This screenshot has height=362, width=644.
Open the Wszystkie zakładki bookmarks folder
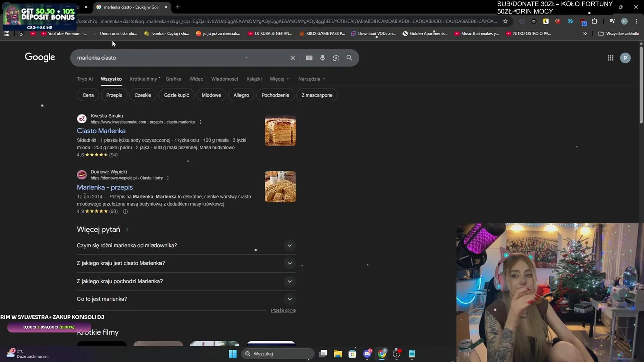coord(619,34)
